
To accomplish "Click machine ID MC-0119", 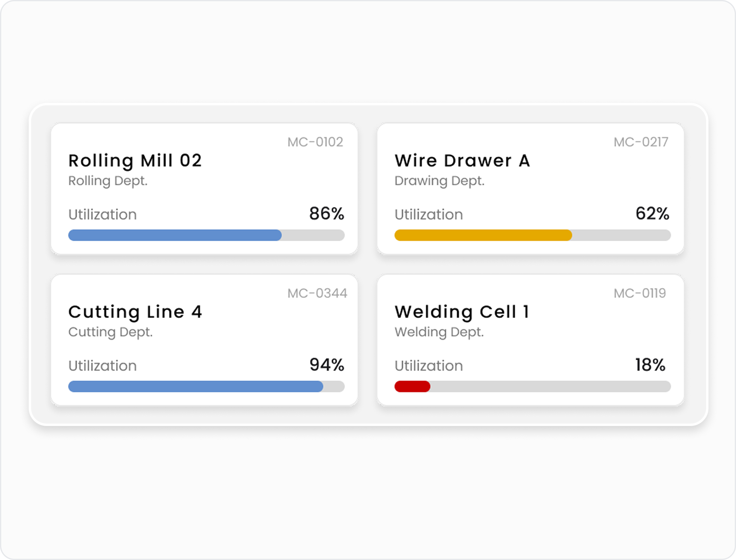I will point(640,293).
